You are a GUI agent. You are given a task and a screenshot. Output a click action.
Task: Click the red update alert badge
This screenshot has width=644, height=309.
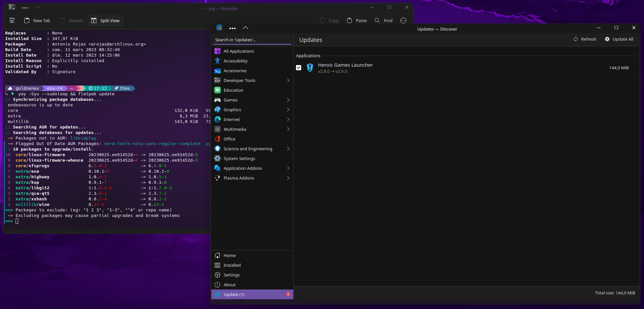[288, 294]
